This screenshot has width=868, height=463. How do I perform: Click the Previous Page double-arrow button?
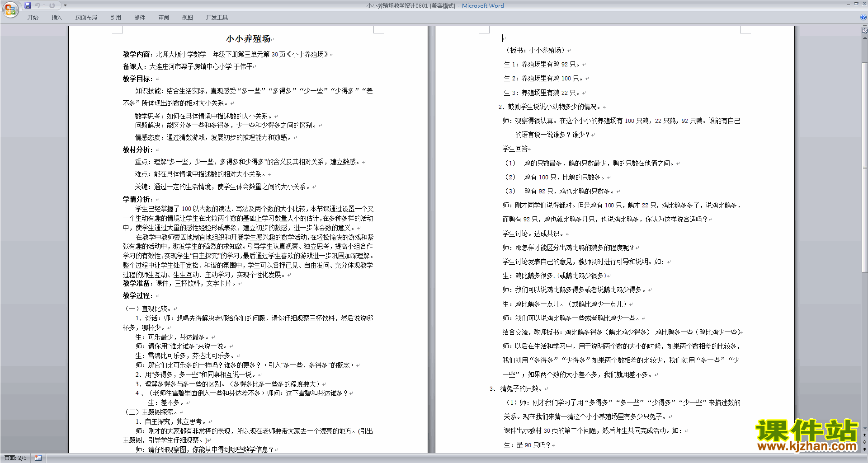pyautogui.click(x=865, y=435)
